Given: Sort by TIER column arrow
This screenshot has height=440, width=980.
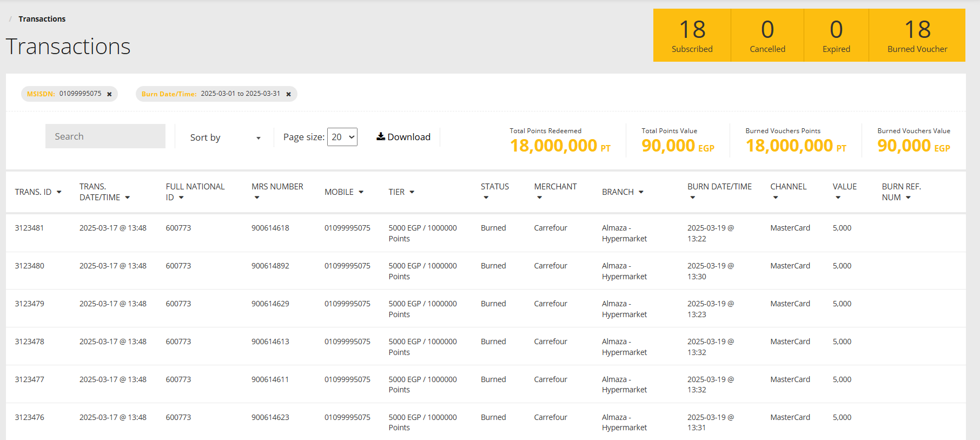Looking at the screenshot, I should click(x=412, y=192).
